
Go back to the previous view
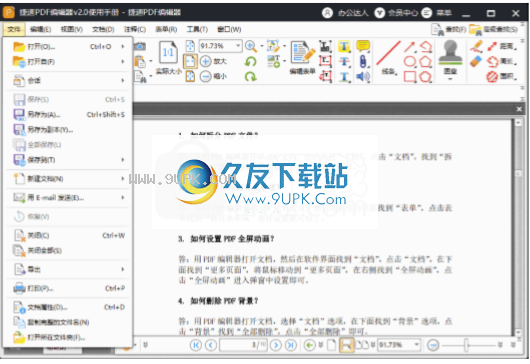click(x=309, y=345)
